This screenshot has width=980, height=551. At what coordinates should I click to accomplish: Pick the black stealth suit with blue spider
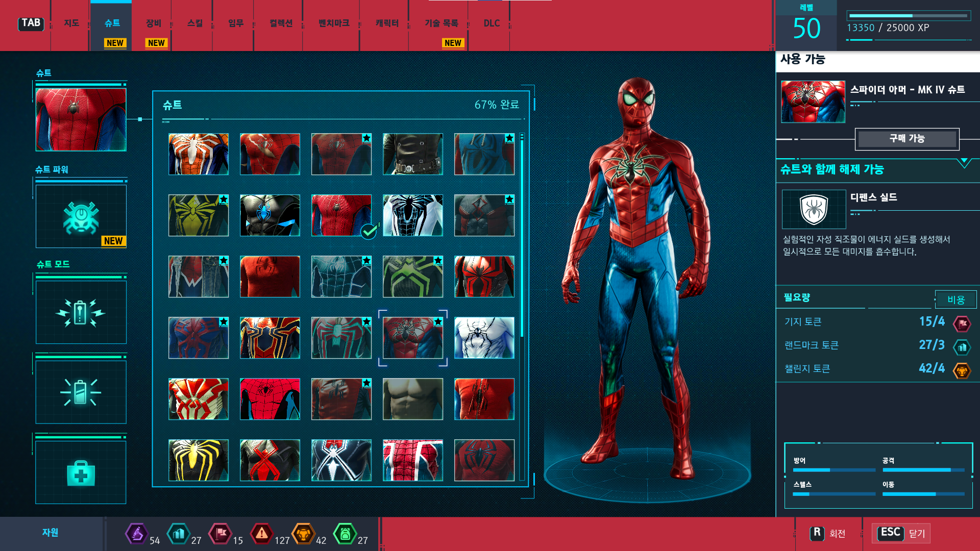coord(270,215)
